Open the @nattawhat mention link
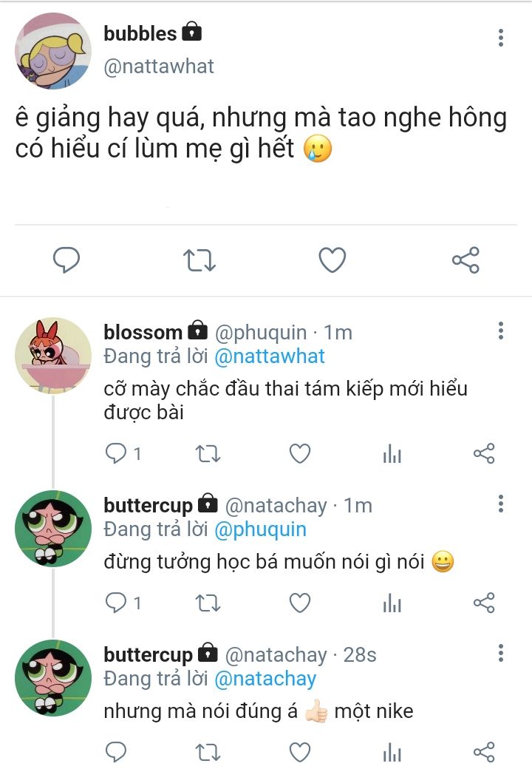This screenshot has width=532, height=769. 270,356
